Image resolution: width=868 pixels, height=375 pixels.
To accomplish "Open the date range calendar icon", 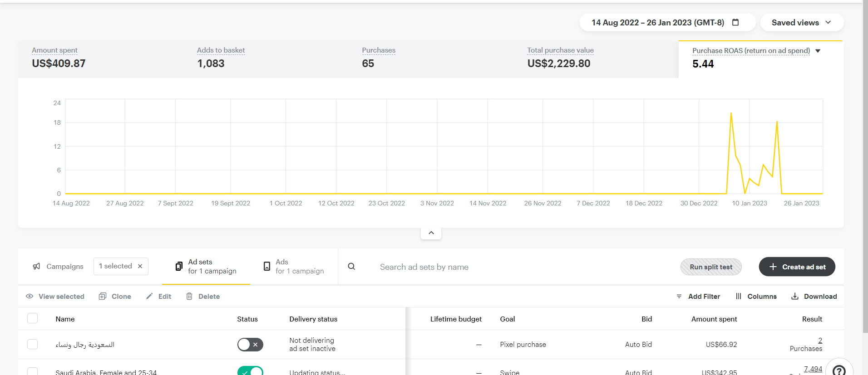I will (x=735, y=22).
